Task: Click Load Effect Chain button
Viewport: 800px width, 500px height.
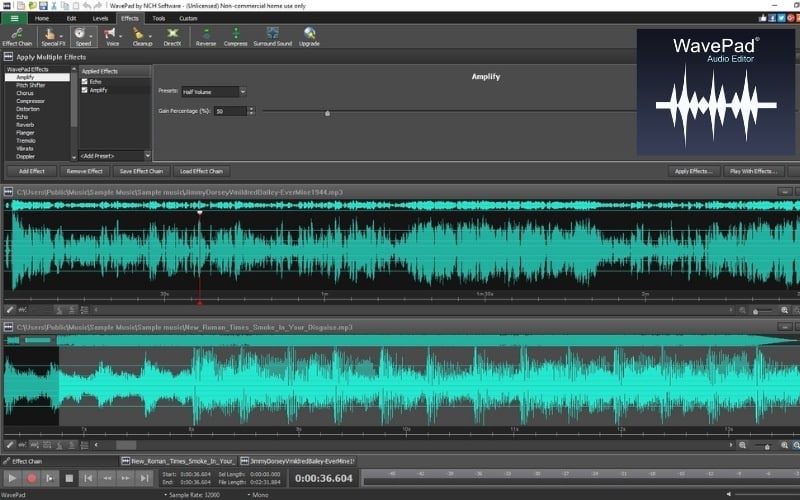Action: [x=202, y=171]
